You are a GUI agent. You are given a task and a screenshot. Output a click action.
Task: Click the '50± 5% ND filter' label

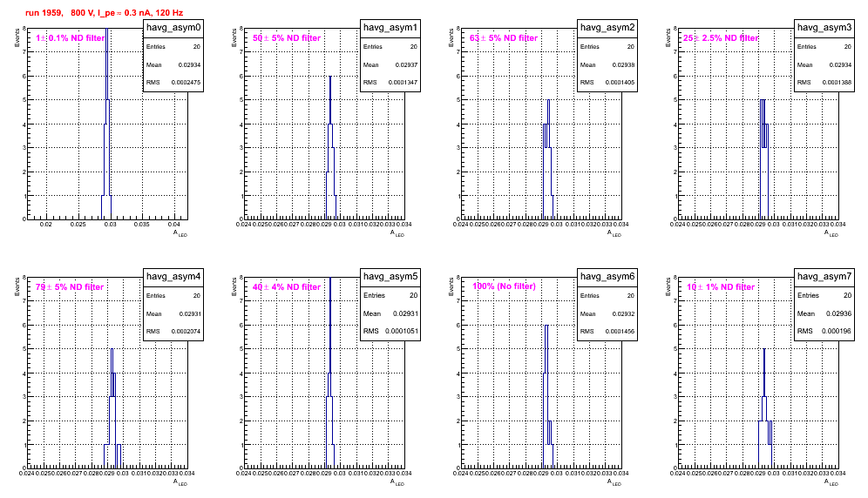(287, 38)
